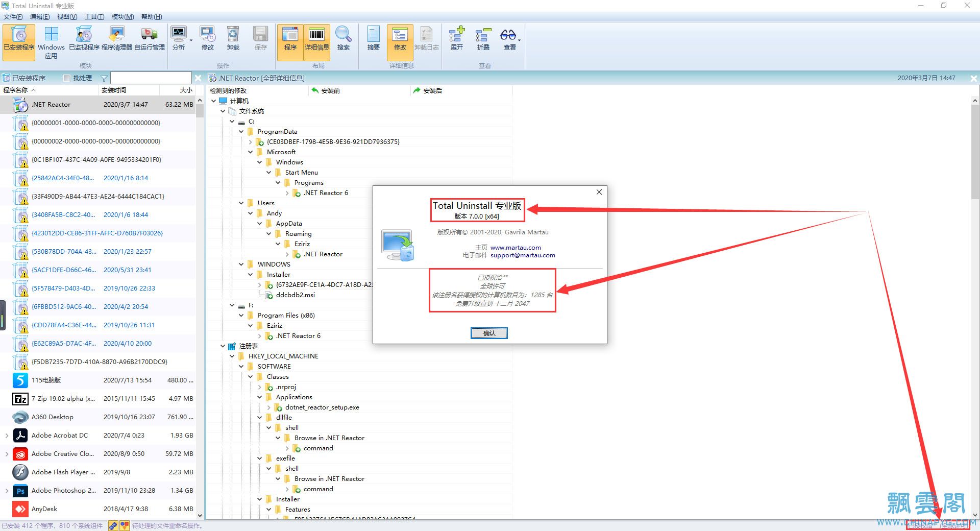Collapse the 注册表 tree node
The width and height of the screenshot is (980, 531).
pos(223,346)
